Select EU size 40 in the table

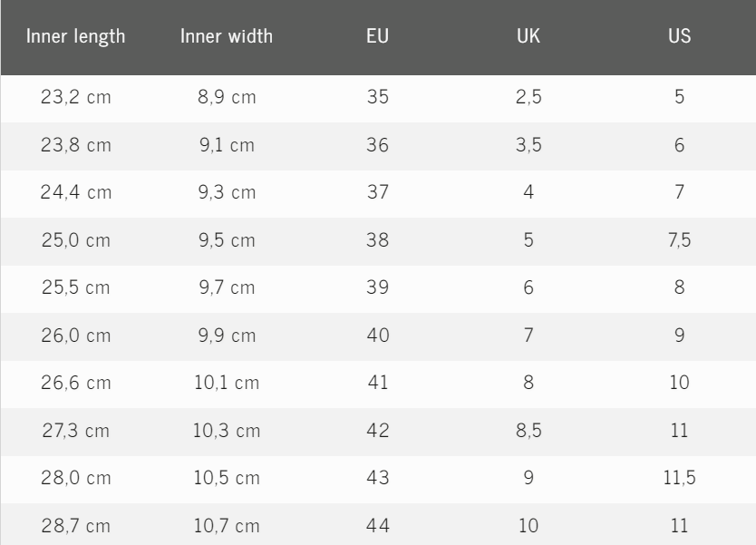(378, 335)
